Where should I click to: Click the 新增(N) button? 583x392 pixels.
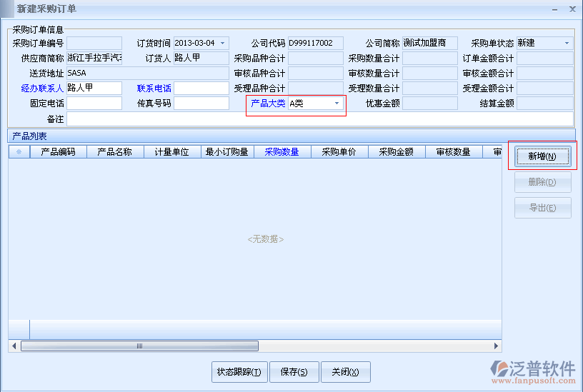coord(542,156)
